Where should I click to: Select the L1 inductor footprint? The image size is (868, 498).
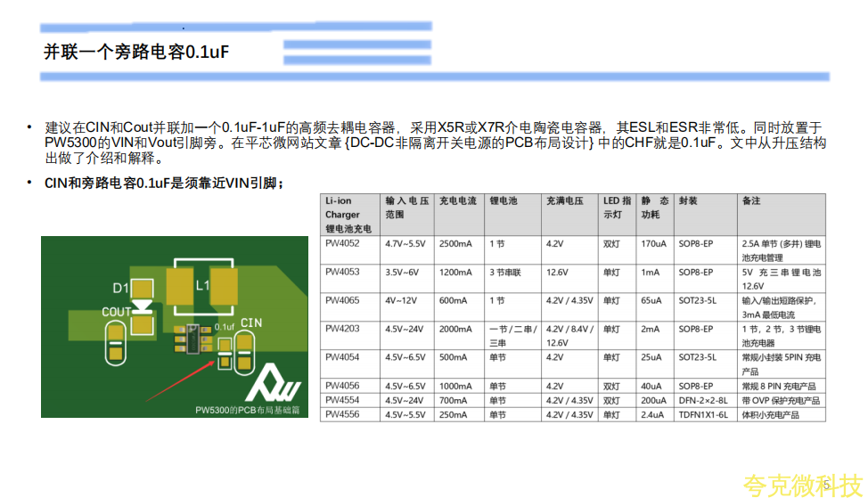pyautogui.click(x=202, y=285)
